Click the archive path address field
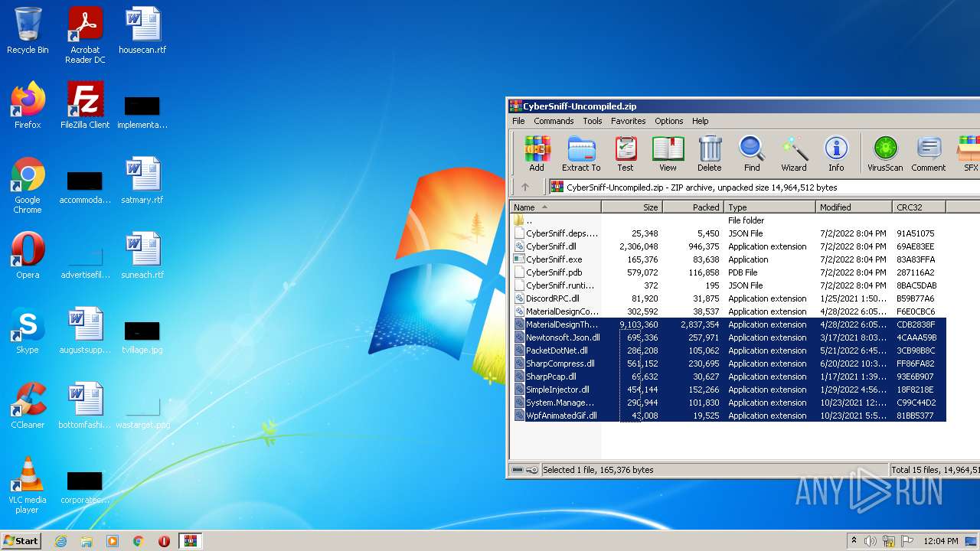 click(763, 187)
